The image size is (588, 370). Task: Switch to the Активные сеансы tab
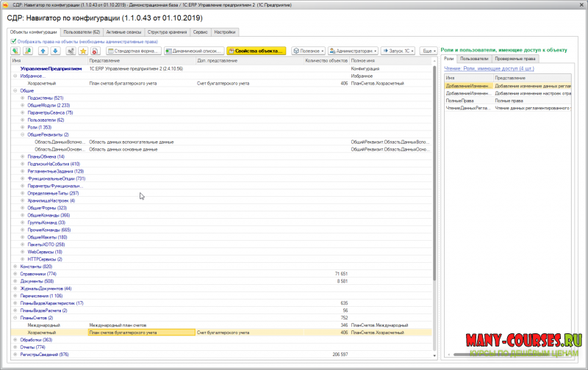coord(123,32)
